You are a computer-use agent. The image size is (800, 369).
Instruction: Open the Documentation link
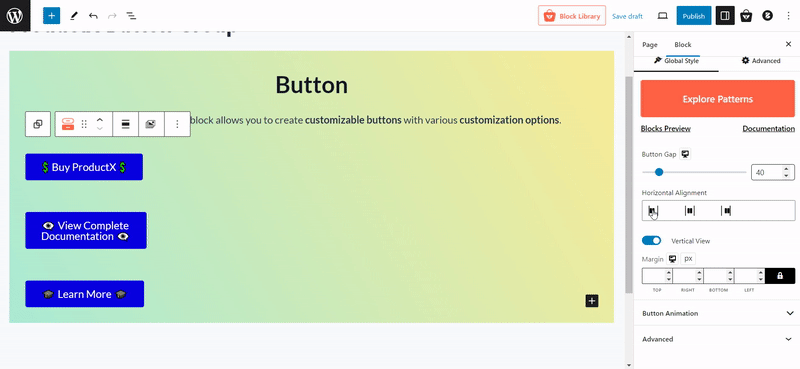point(768,129)
